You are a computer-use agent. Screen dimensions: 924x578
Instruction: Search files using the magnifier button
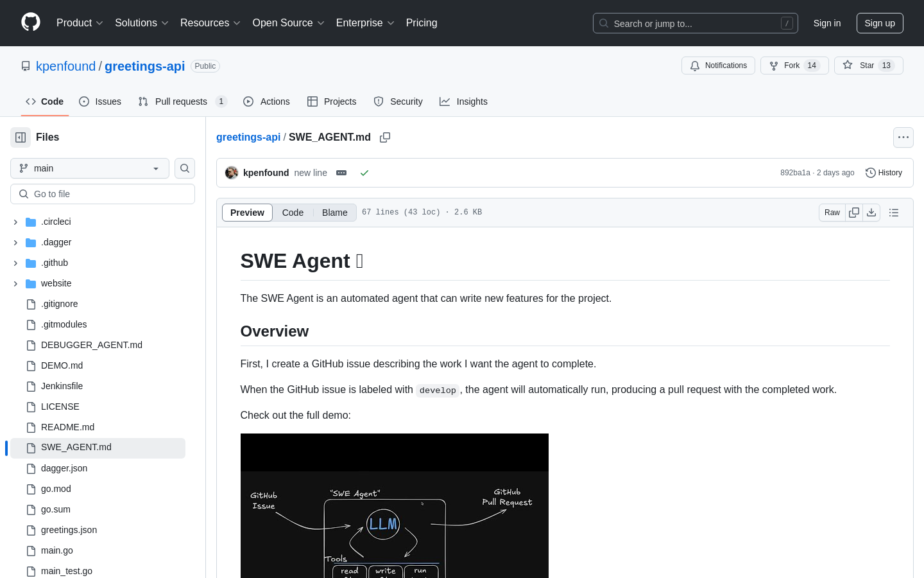click(x=185, y=168)
